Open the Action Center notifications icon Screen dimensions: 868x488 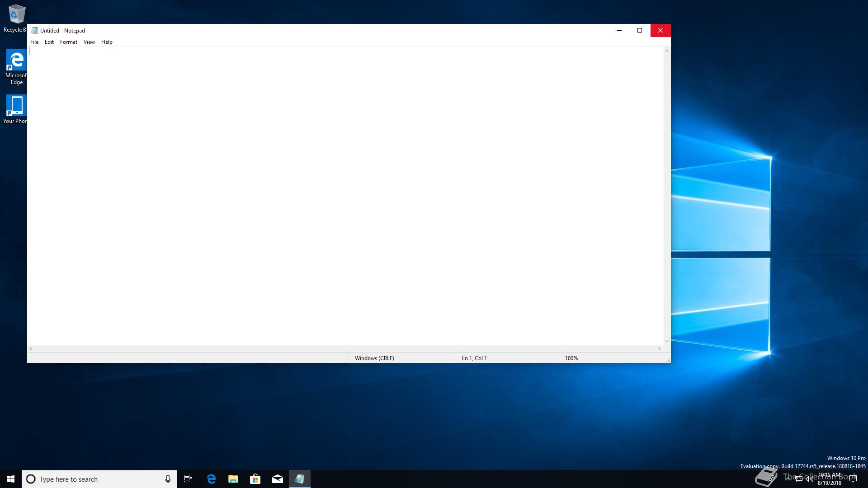click(x=853, y=479)
